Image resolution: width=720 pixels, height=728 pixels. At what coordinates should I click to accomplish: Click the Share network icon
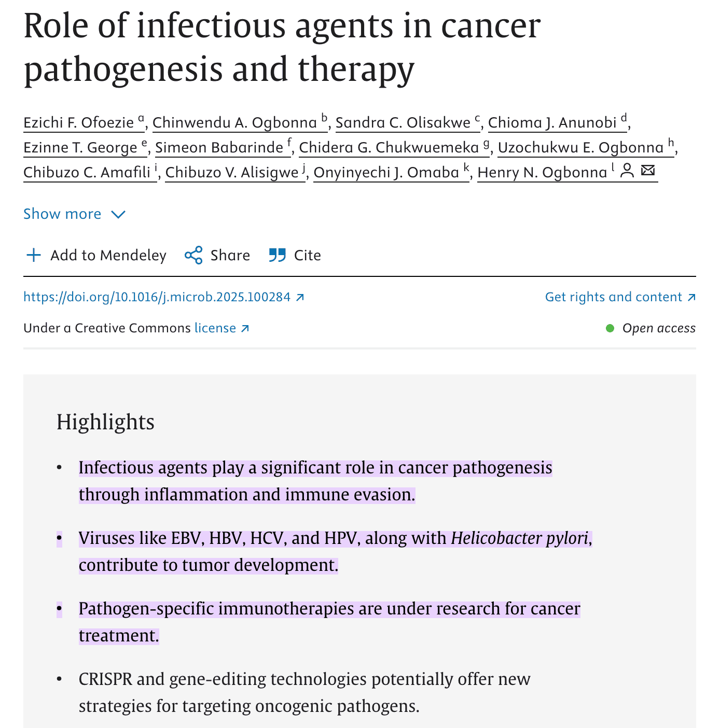[x=193, y=255]
